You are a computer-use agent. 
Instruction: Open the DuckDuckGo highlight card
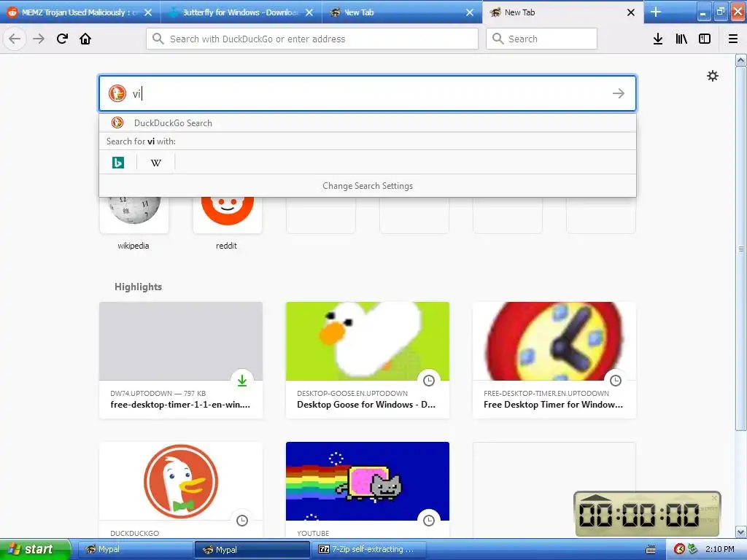pos(181,491)
